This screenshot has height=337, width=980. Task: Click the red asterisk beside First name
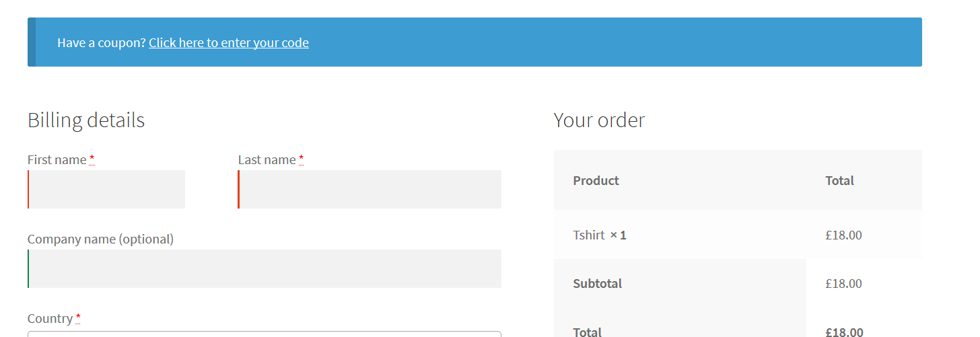[92, 159]
